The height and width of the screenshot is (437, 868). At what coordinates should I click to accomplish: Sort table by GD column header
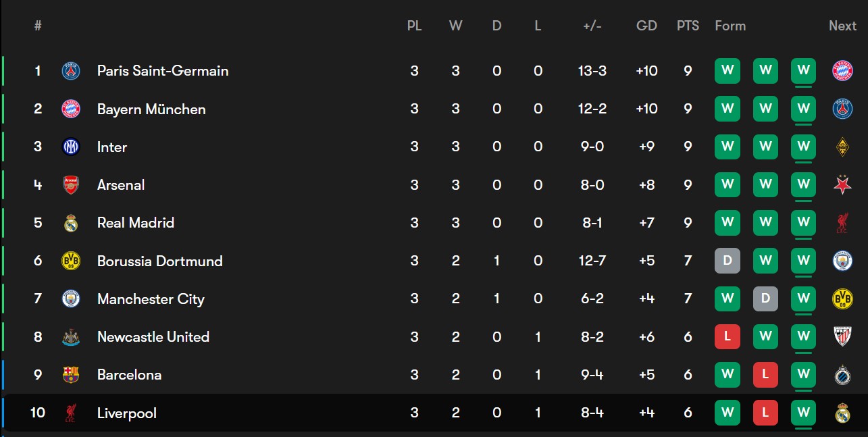coord(646,26)
